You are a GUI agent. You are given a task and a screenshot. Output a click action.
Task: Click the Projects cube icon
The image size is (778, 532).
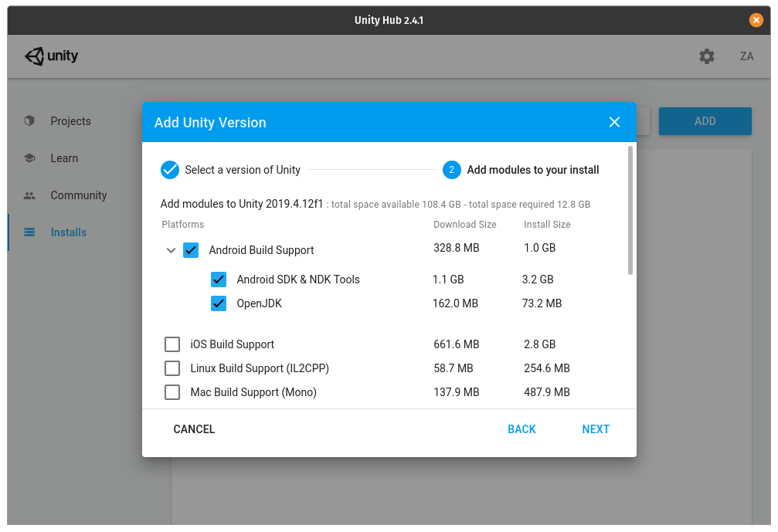point(30,120)
